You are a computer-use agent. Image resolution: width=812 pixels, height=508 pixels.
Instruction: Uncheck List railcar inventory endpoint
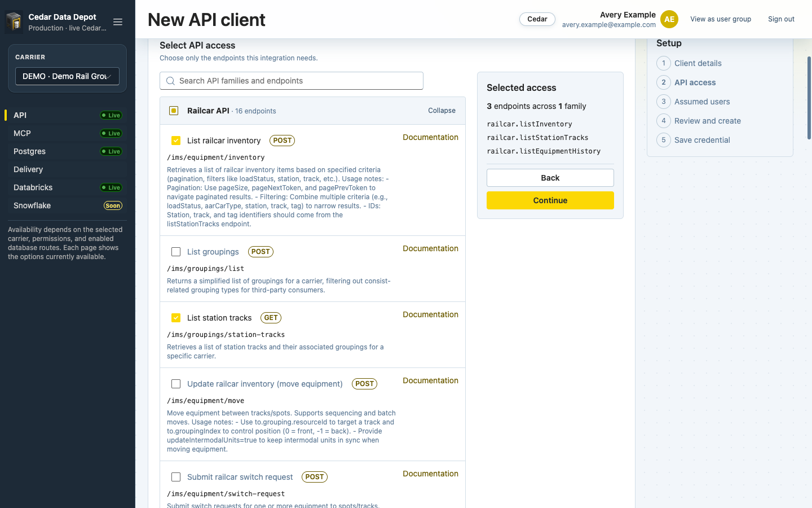[176, 141]
